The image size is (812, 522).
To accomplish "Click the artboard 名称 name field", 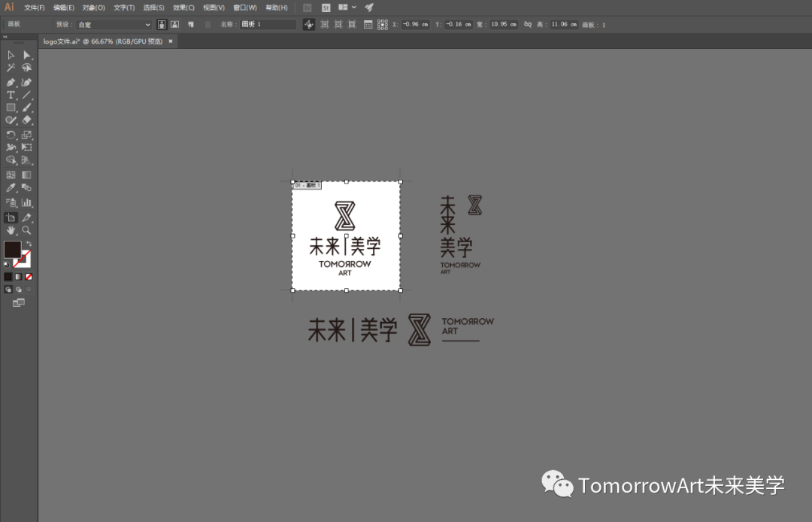I will click(x=268, y=24).
